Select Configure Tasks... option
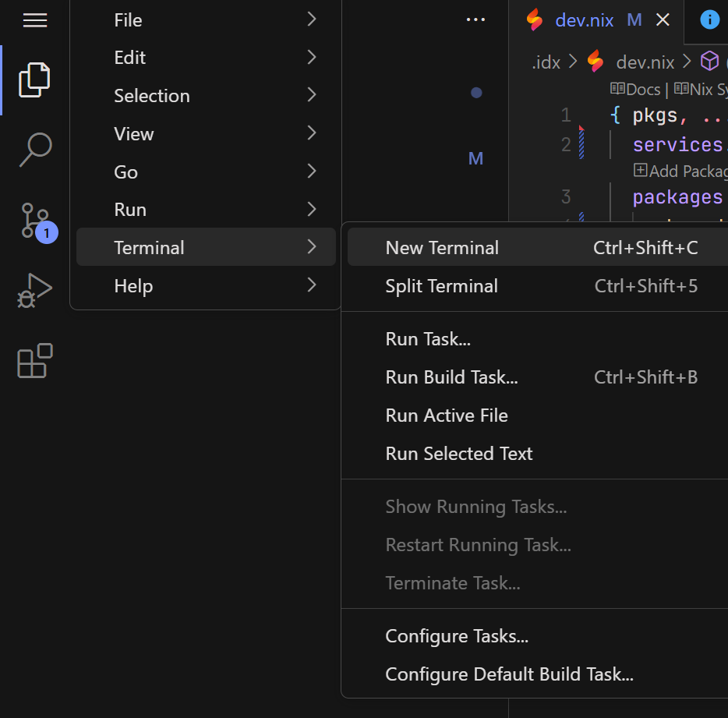The image size is (728, 718). (x=538, y=636)
